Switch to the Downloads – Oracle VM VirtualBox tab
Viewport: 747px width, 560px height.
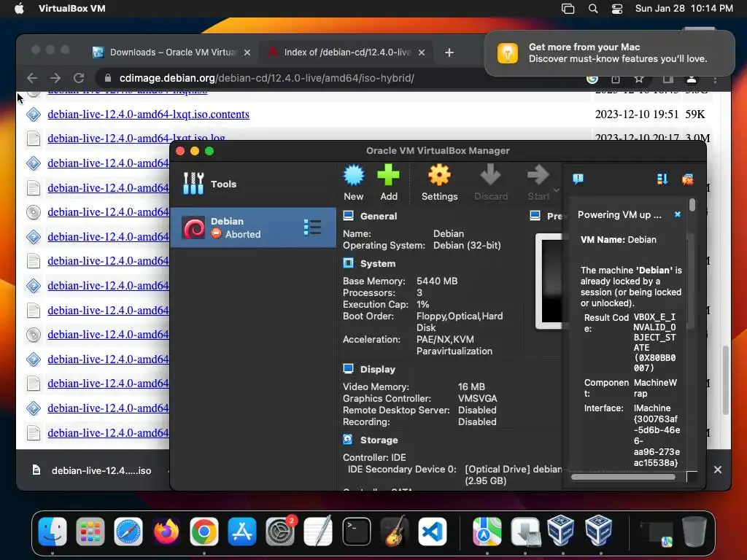coord(172,52)
